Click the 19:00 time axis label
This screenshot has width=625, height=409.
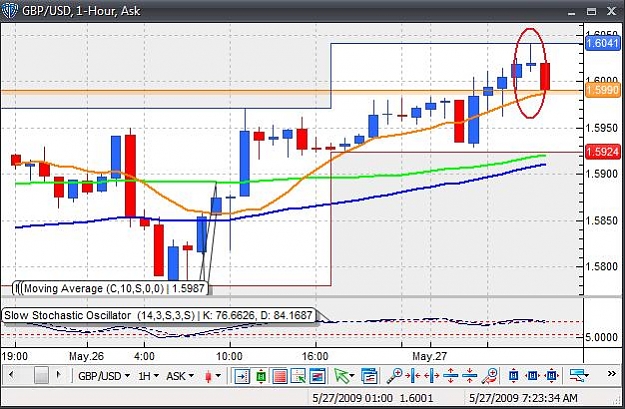15,356
